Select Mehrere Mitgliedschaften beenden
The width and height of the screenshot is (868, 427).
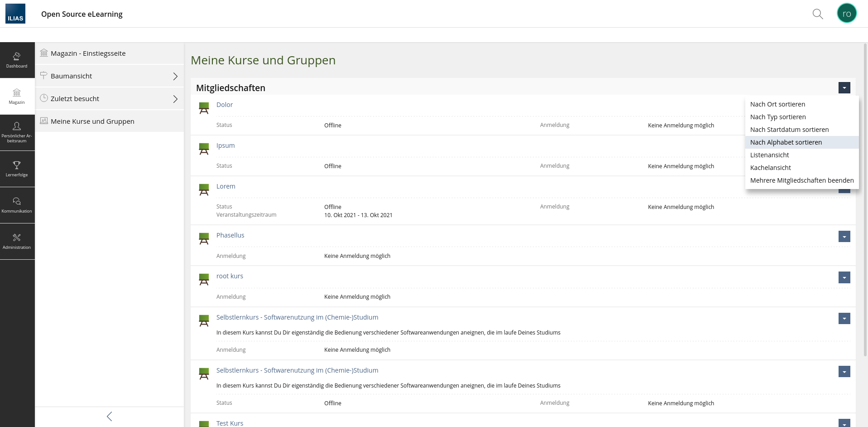tap(801, 180)
